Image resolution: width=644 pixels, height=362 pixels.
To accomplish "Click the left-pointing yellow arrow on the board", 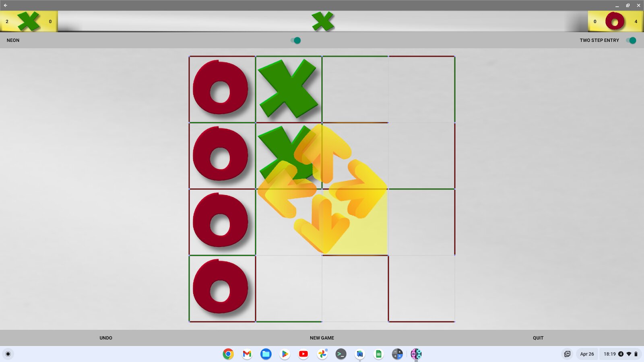I will [x=287, y=189].
